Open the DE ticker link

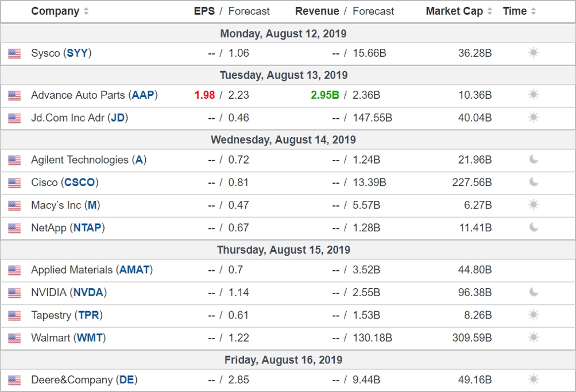[x=127, y=380]
